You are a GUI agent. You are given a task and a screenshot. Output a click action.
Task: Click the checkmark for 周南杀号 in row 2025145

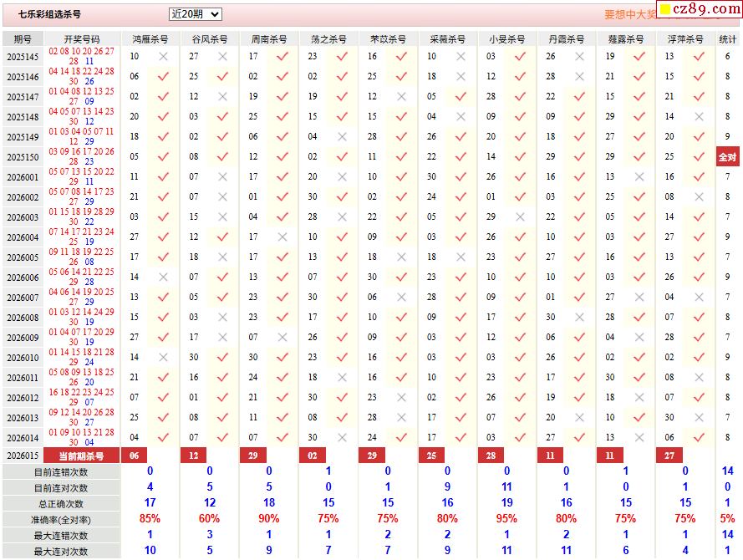click(282, 57)
